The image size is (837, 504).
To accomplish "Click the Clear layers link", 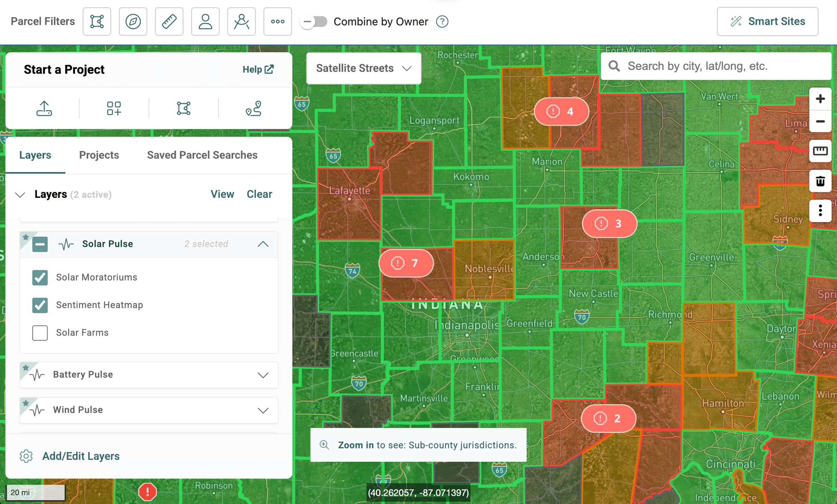I will tap(259, 194).
